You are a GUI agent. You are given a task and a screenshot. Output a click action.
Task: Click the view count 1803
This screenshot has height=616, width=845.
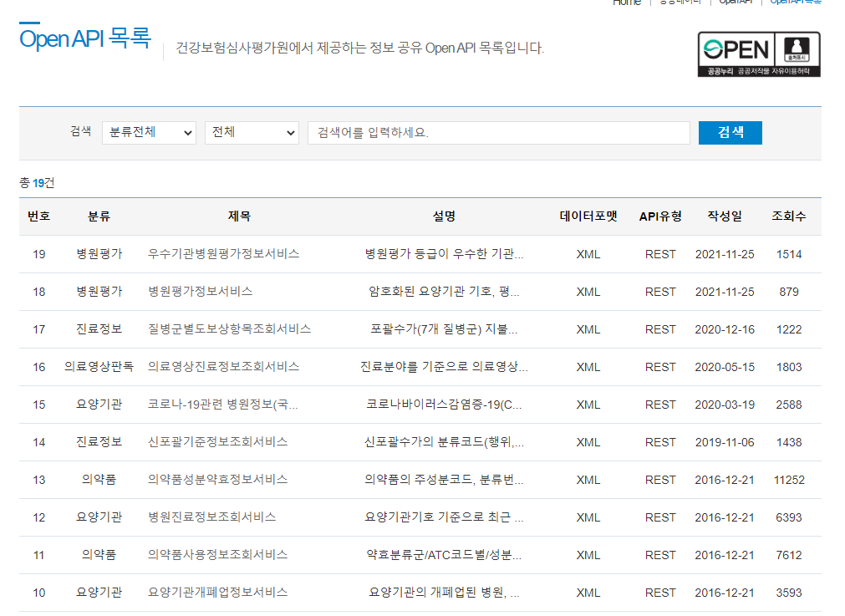coord(789,367)
